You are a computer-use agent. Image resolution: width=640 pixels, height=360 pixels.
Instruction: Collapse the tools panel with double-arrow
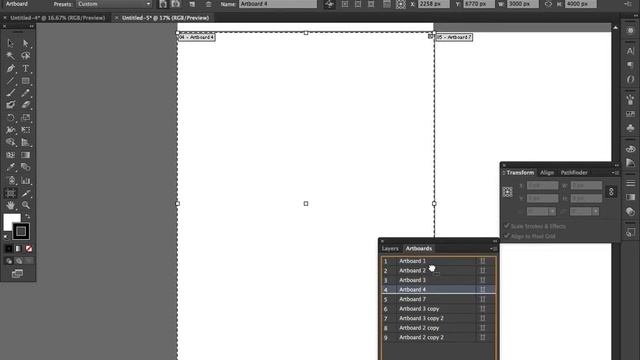(x=31, y=27)
